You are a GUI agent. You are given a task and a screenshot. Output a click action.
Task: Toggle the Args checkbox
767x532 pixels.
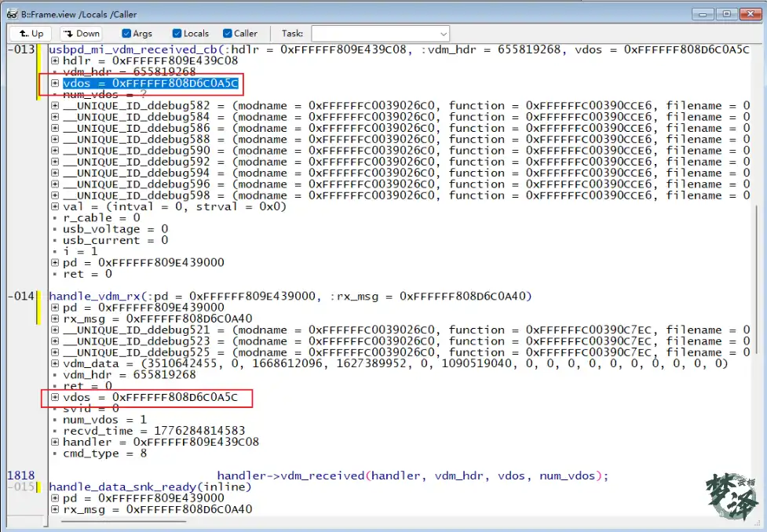[125, 33]
